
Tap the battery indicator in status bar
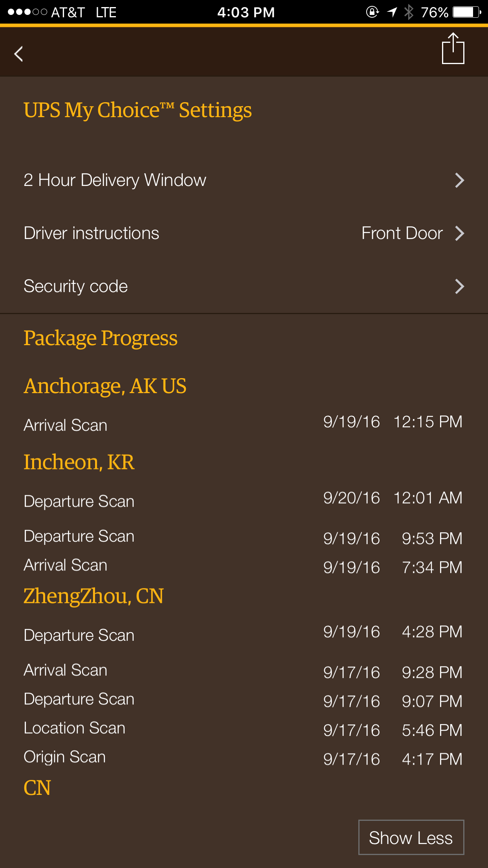point(467,12)
